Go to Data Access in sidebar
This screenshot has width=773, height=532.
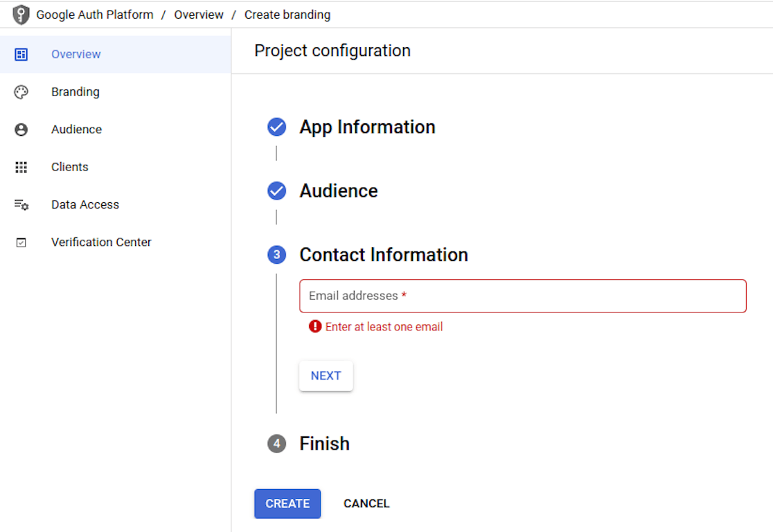[x=85, y=205]
